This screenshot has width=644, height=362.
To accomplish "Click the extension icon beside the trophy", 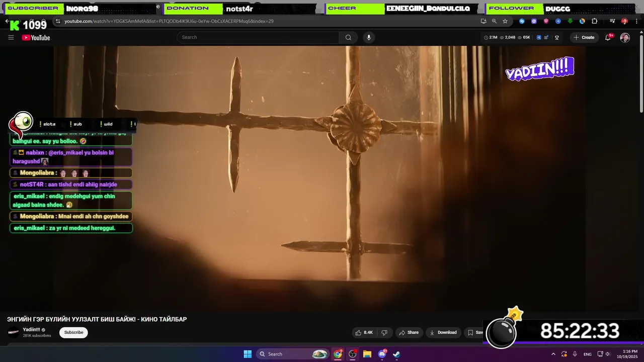I will 546,38.
